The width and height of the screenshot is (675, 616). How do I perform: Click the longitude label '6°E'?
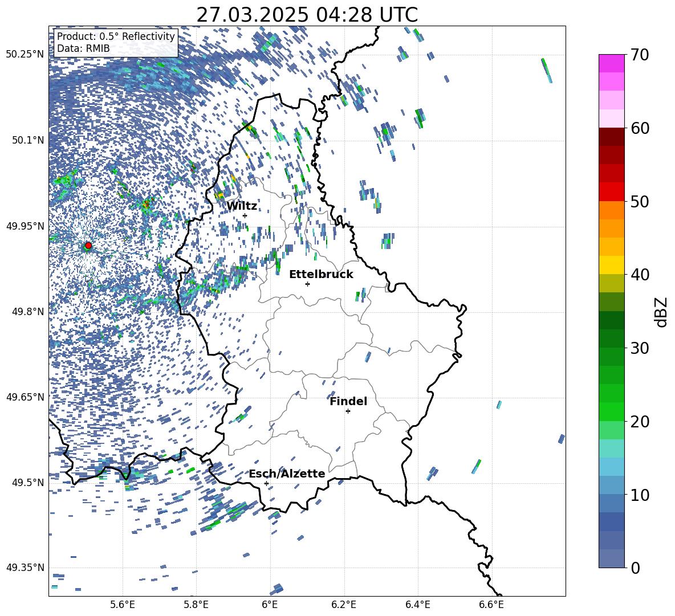coord(270,605)
